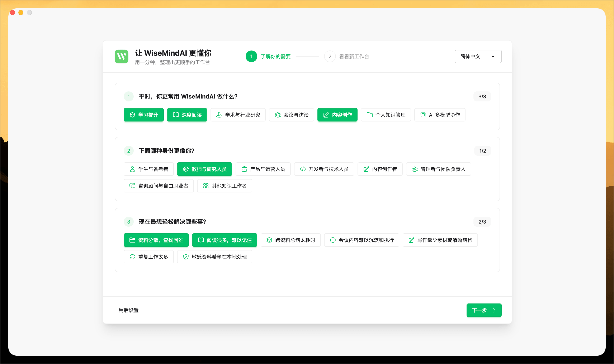Continue with the 下一步 button
Screen dimensions: 614x364
pyautogui.click(x=484, y=310)
